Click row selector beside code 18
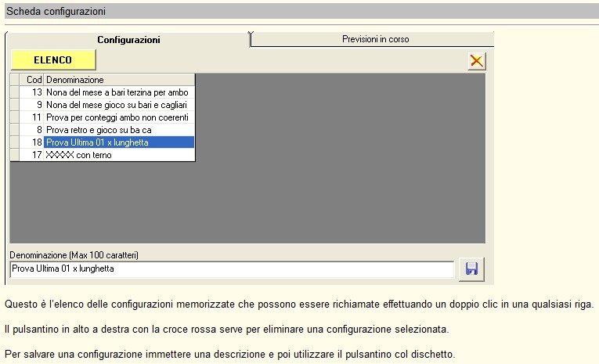Viewport: 599px width, 364px height. click(x=14, y=142)
